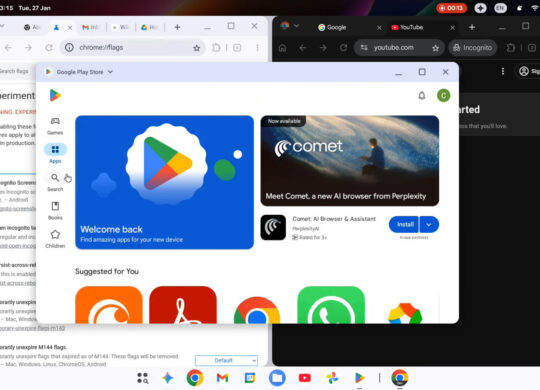540x390 pixels.
Task: Bookmark youtube.com with the star
Action: 436,48
